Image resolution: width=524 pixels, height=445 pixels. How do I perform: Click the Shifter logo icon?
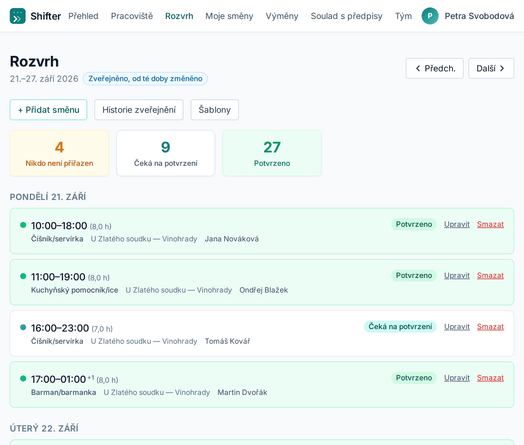(x=17, y=16)
